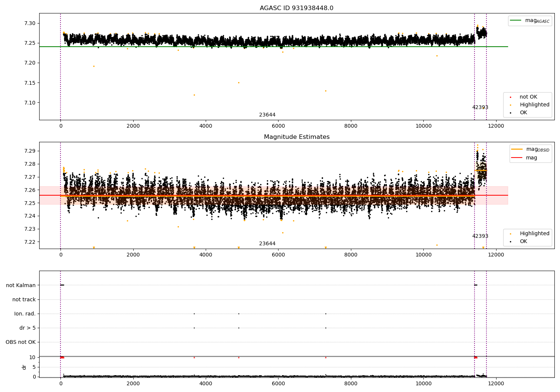
Task: Click the 6000 x-axis tick of top plot
Action: [278, 126]
